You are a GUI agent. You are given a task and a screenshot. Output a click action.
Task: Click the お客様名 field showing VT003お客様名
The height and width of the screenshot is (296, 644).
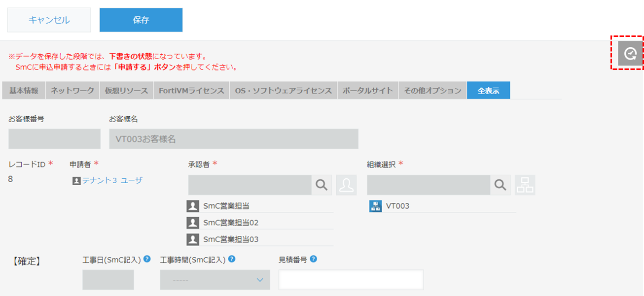coord(234,139)
